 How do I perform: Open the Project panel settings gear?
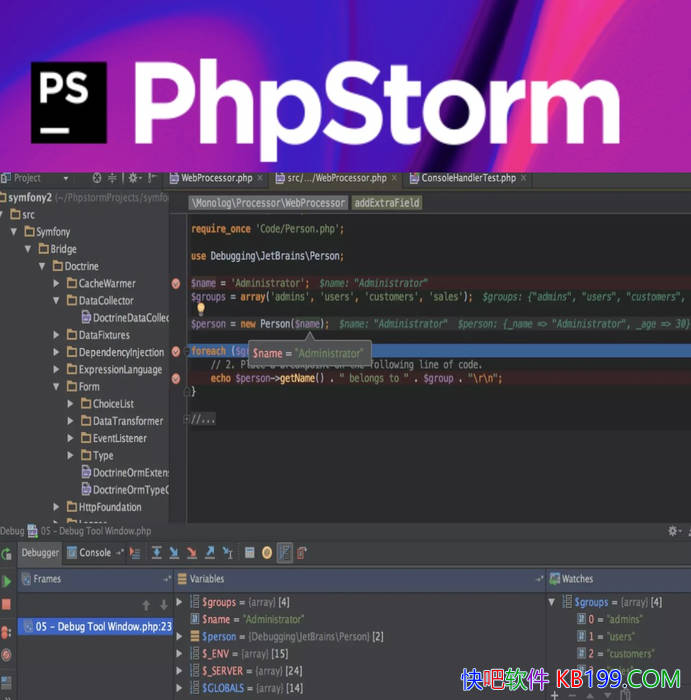[134, 179]
